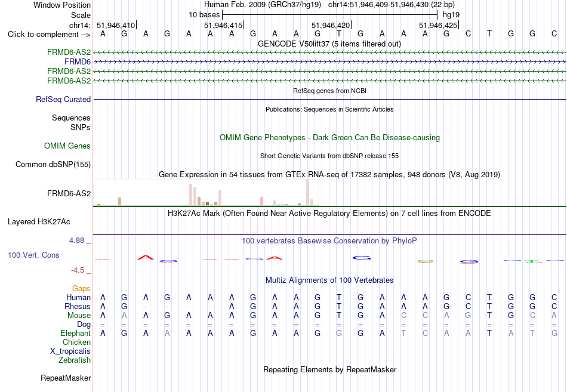The height and width of the screenshot is (392, 567).
Task: Click the RefSeq Curated horizontal gene line
Action: tap(329, 100)
